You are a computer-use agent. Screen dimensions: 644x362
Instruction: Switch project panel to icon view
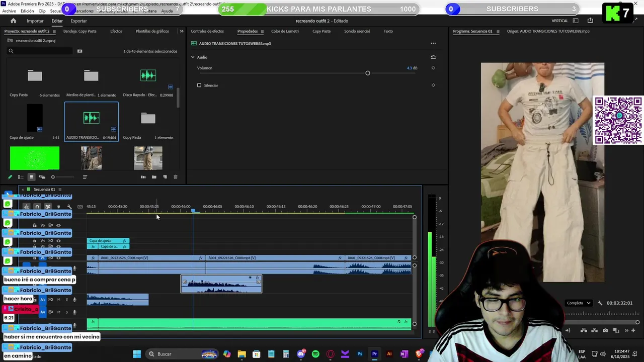[x=31, y=177]
